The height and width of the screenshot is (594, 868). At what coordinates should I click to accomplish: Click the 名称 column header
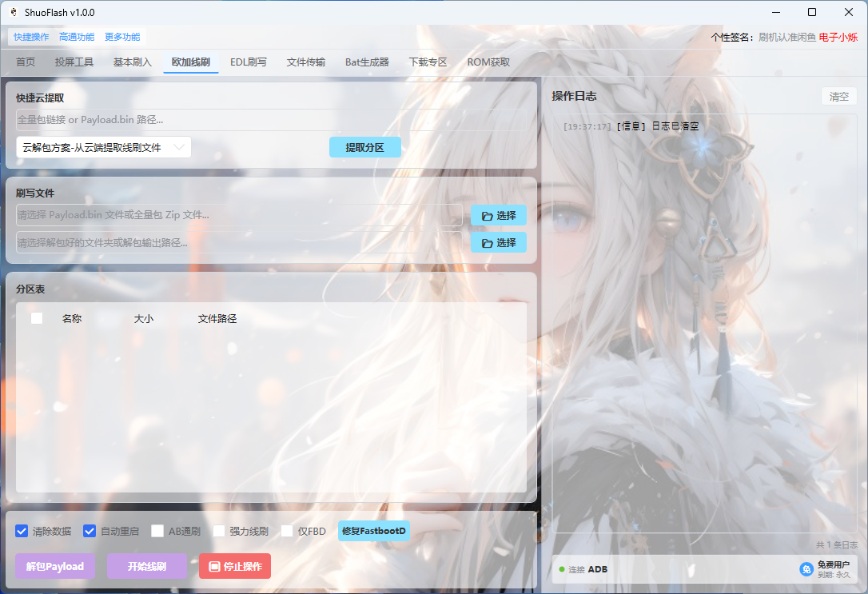[72, 319]
